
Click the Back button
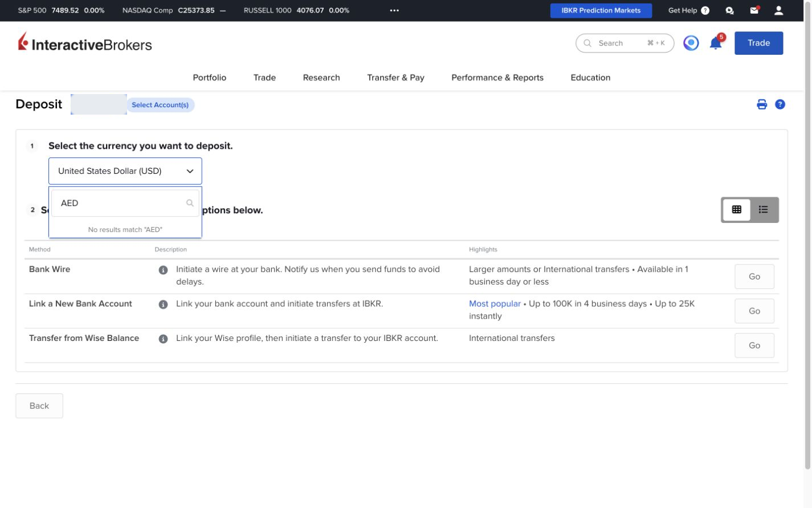[x=39, y=406]
